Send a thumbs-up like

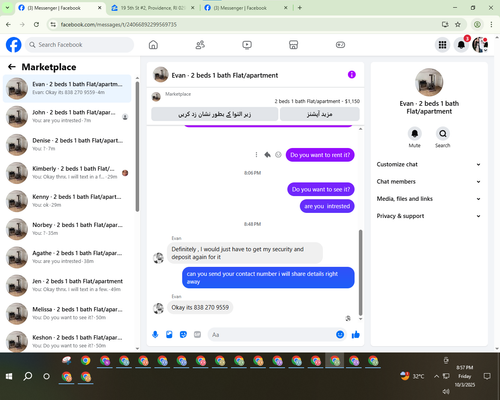[356, 334]
